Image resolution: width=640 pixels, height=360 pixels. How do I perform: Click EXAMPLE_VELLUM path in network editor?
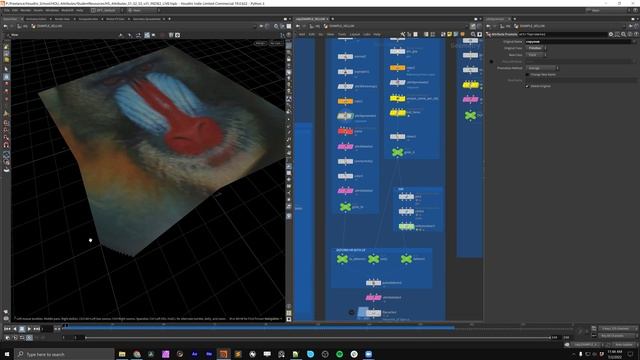pos(342,26)
